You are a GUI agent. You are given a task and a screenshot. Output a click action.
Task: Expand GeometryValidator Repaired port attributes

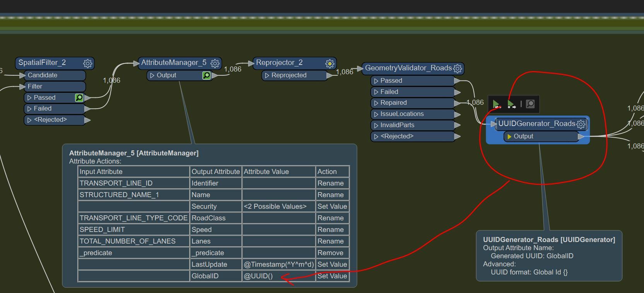tap(376, 103)
